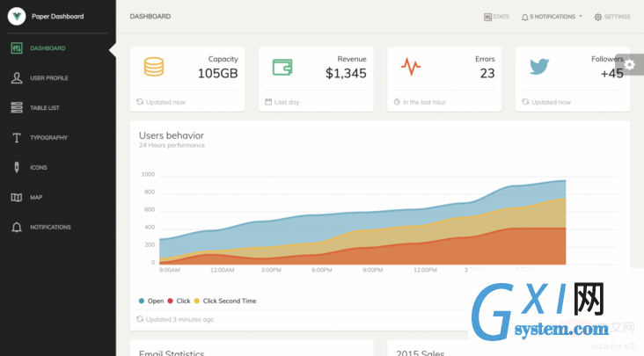
Task: Click the Click Second Time legend label
Action: [x=230, y=301]
